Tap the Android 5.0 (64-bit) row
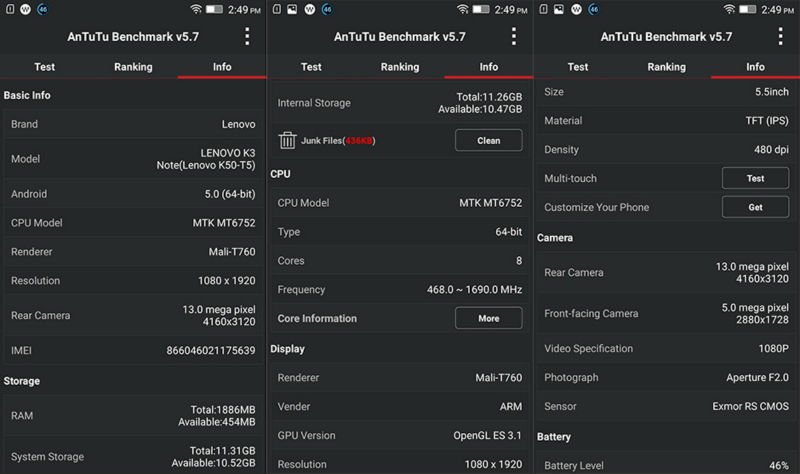 [133, 194]
